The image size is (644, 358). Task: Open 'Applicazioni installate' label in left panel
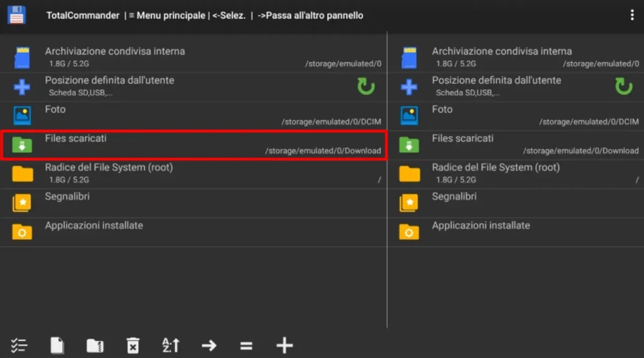tap(94, 225)
